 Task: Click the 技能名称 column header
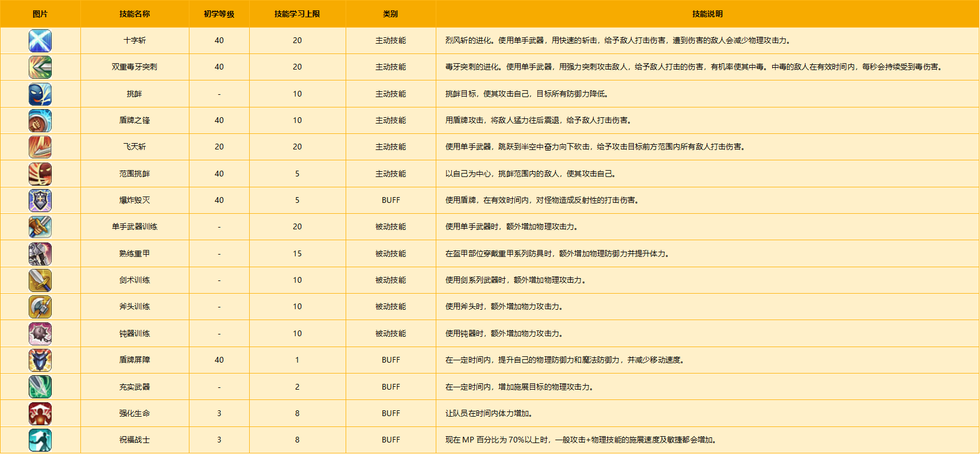point(134,14)
